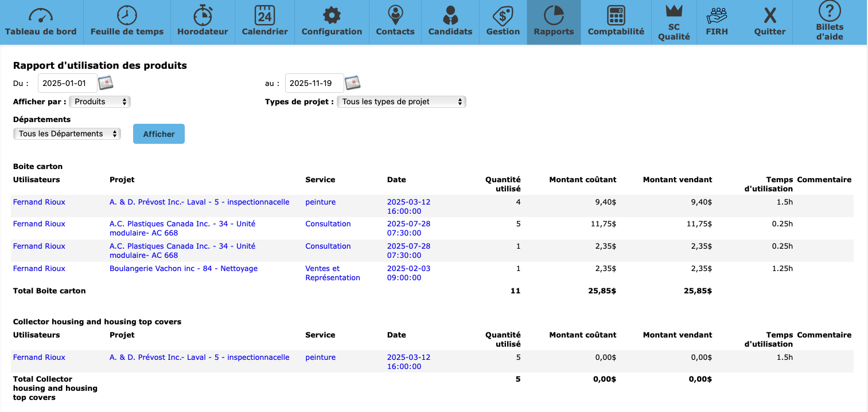Click the SC Qualité crown icon
The image size is (868, 412).
pyautogui.click(x=674, y=11)
